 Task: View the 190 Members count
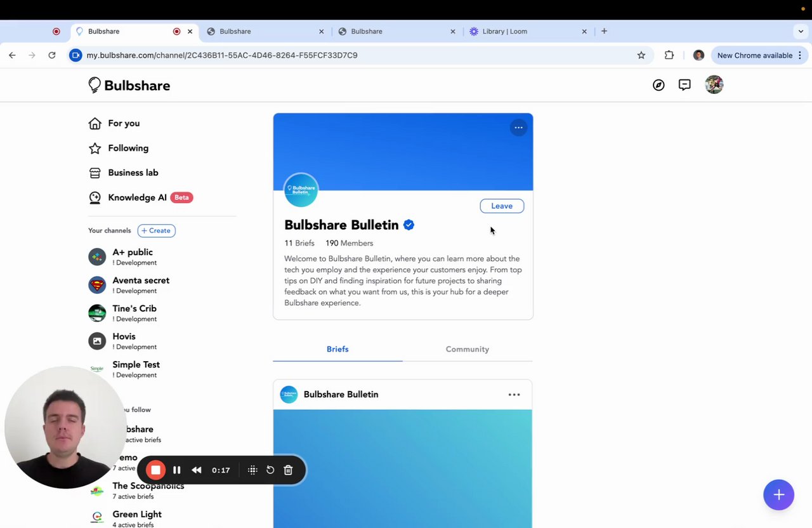[349, 243]
